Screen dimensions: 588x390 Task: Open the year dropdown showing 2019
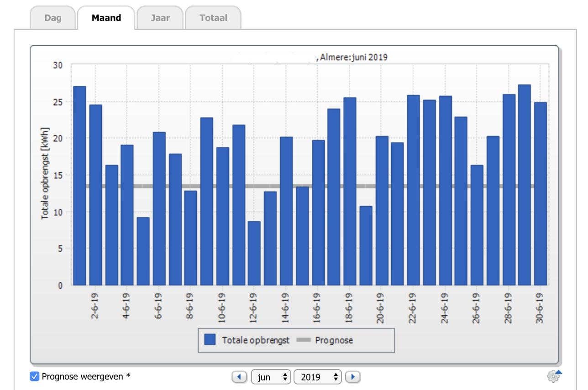coord(318,377)
